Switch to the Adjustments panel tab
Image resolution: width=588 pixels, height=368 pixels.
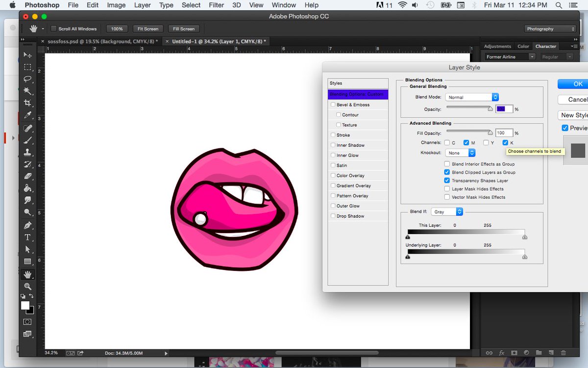click(x=497, y=46)
